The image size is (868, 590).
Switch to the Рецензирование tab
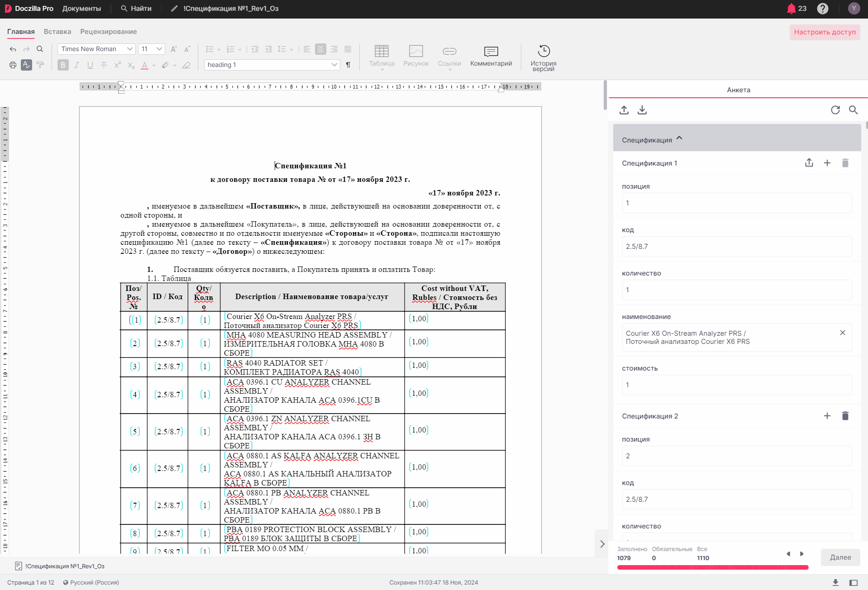pyautogui.click(x=109, y=32)
